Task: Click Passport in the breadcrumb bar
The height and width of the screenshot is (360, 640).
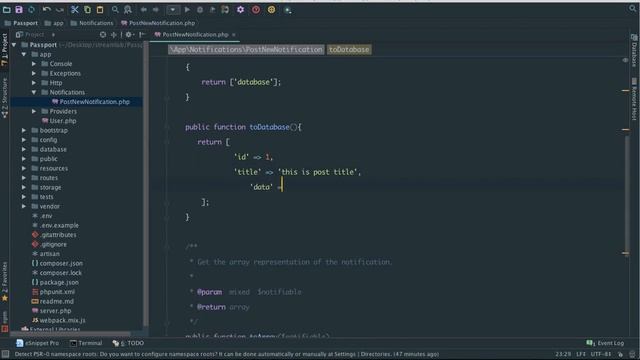Action: (x=21, y=23)
